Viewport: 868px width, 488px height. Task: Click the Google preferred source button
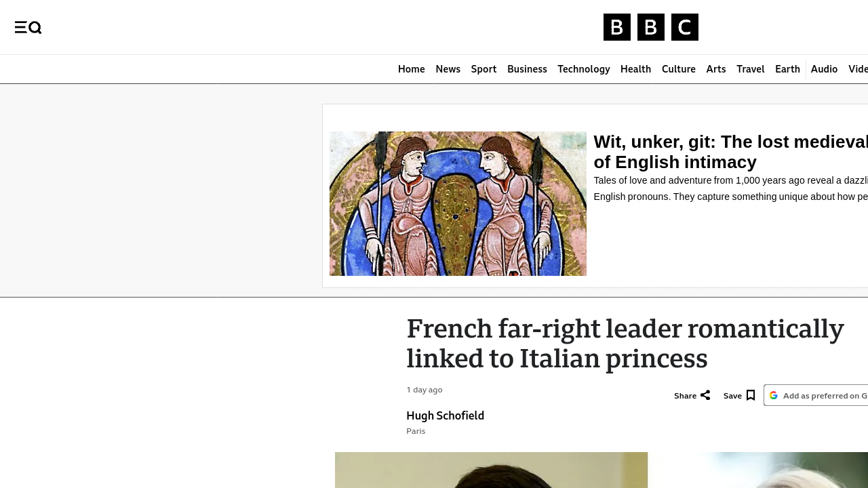[x=818, y=395]
